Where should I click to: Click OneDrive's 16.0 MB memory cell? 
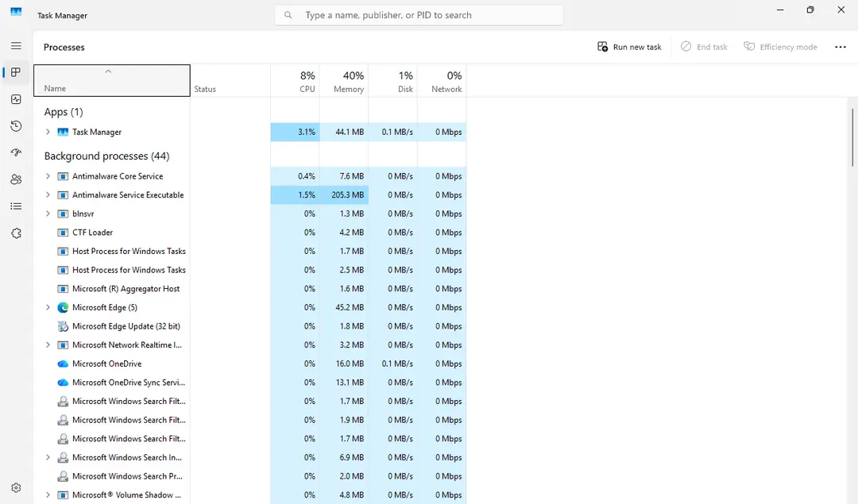point(344,364)
